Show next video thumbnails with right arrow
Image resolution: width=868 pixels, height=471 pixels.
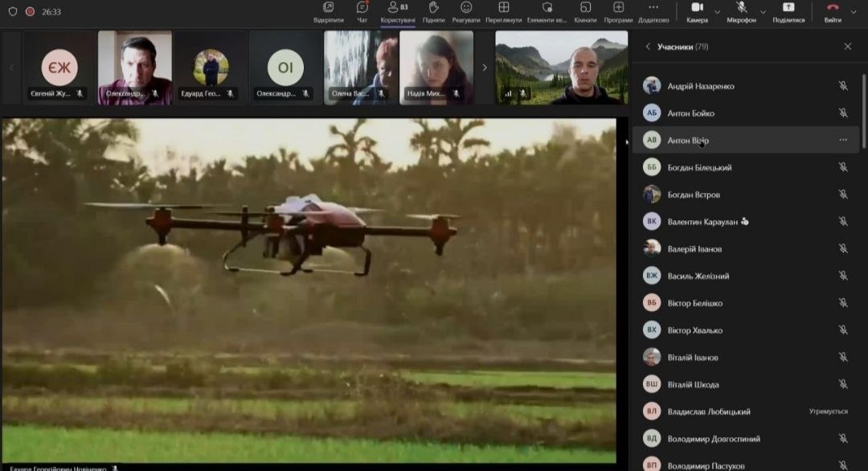click(484, 68)
